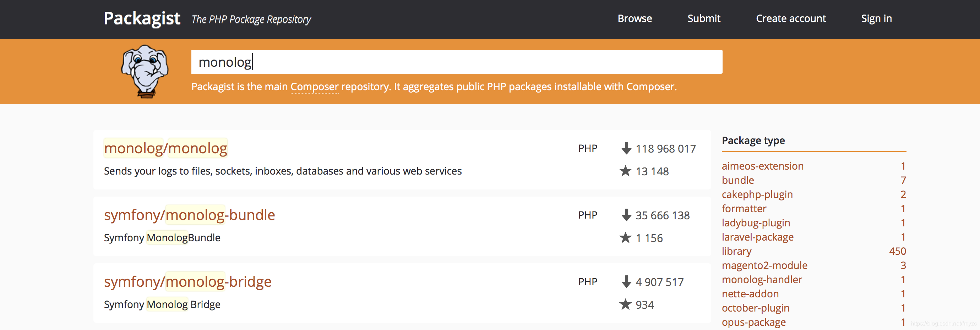Open symfony/monolog-bundle package
Viewport: 980px width, 330px height.
[x=190, y=215]
